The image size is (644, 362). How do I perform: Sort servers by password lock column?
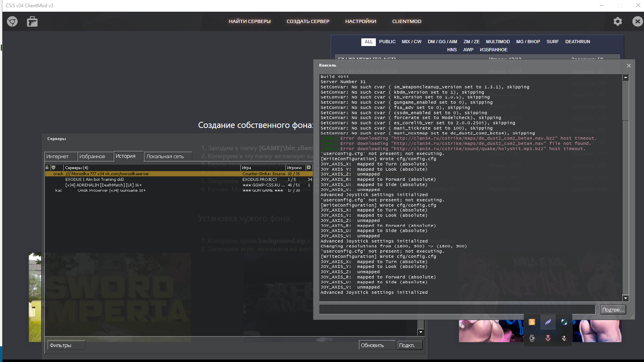(47, 167)
